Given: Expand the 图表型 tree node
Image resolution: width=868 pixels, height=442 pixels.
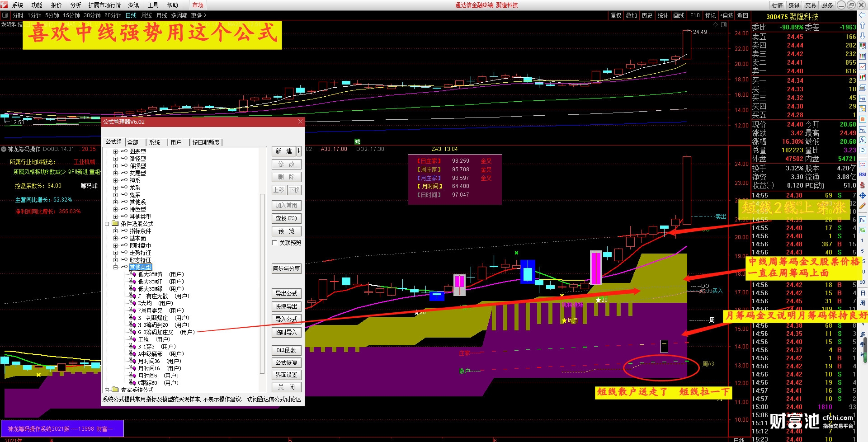Looking at the screenshot, I should (x=115, y=151).
